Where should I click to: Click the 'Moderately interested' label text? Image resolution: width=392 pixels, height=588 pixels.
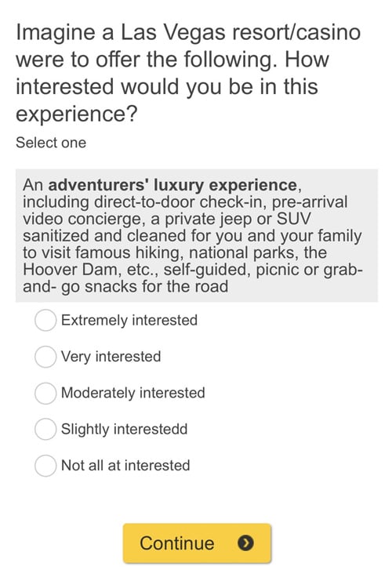(132, 393)
